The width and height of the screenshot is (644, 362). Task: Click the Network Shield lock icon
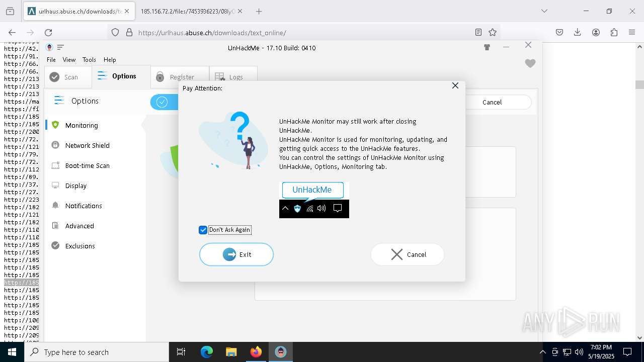[x=55, y=145]
